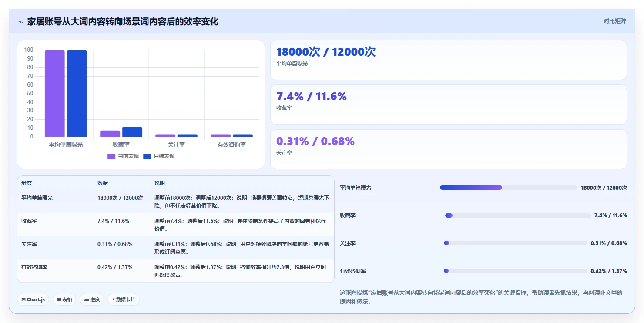Click the 0.42% / 1.37% value after the progress bar

coord(609,271)
